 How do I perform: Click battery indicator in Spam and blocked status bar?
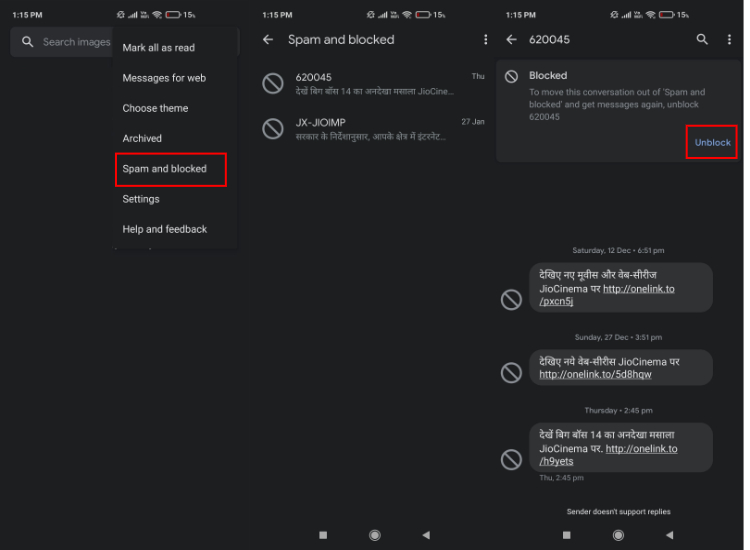(423, 15)
